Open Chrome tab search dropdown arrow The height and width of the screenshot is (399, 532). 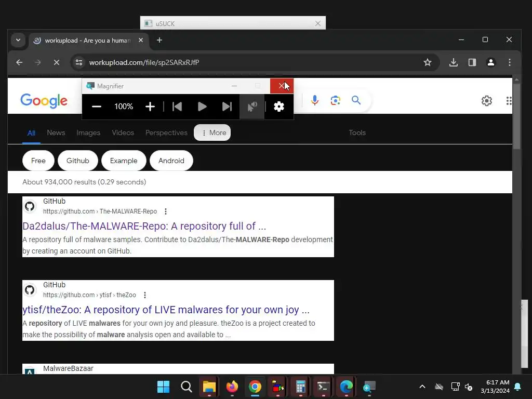[18, 40]
